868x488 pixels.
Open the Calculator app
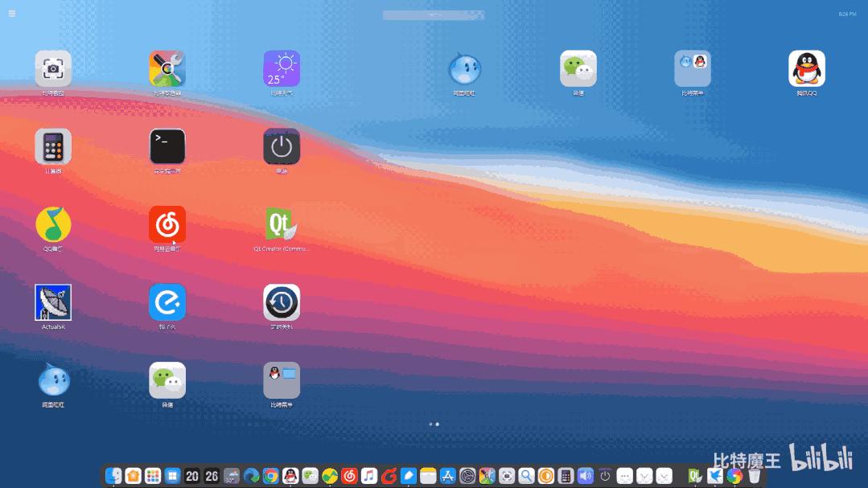pyautogui.click(x=52, y=148)
